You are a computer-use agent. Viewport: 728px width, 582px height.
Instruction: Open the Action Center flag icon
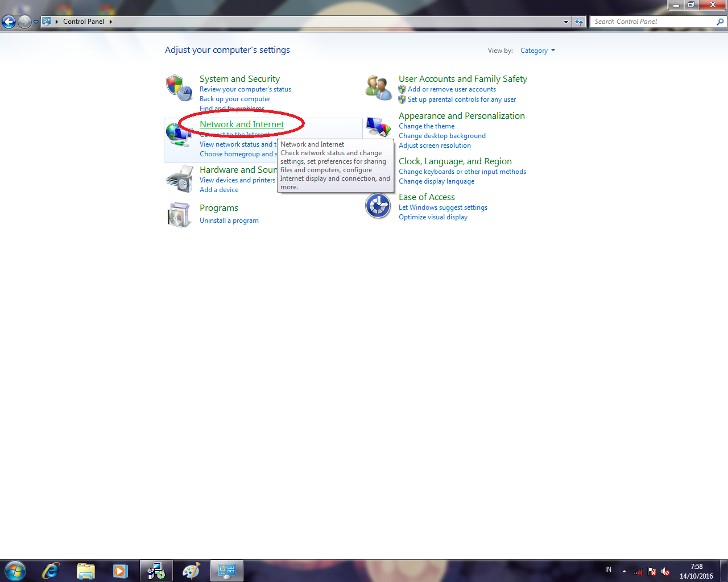[x=652, y=572]
